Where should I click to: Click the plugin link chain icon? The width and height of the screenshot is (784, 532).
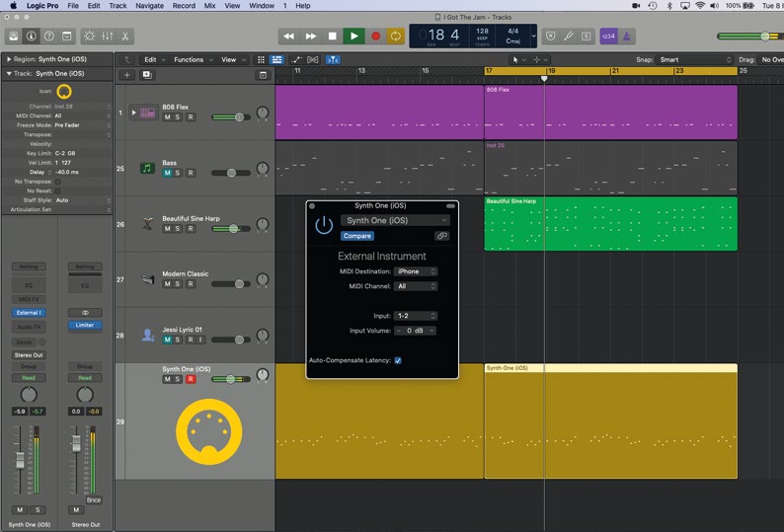[x=442, y=236]
